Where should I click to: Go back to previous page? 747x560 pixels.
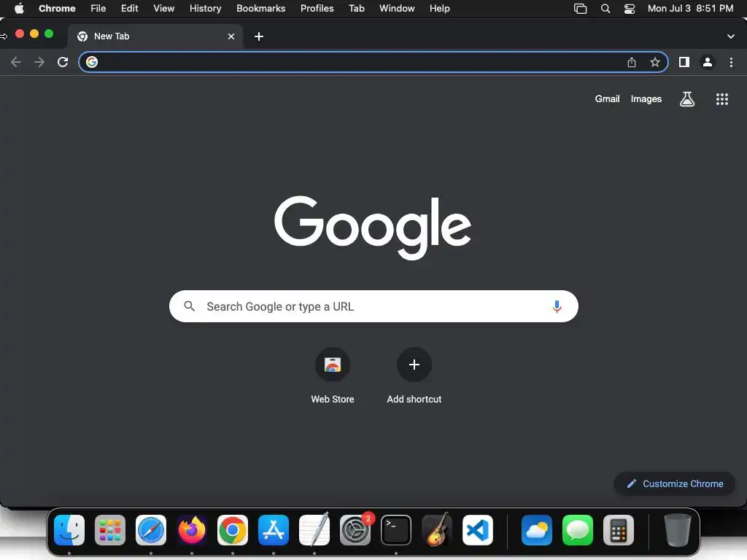tap(16, 62)
